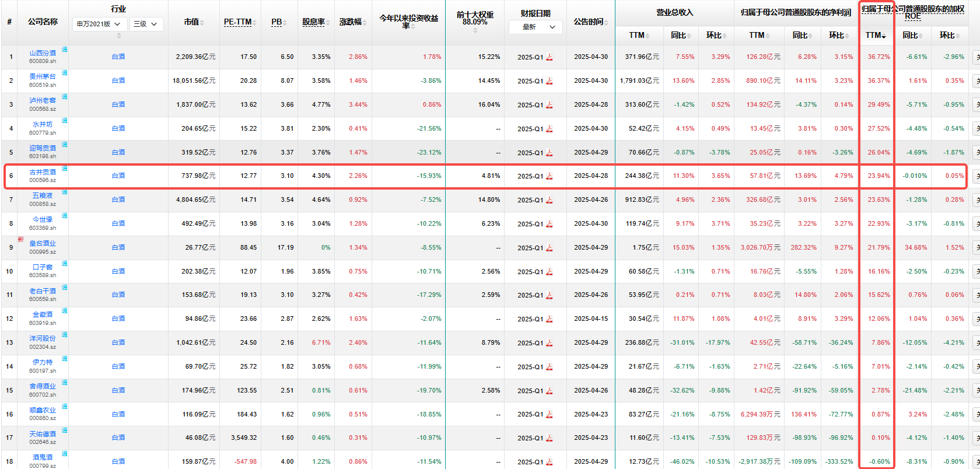The height and width of the screenshot is (469, 980).
Task: Select the -547.98 PE-TTM value
Action: click(246, 462)
